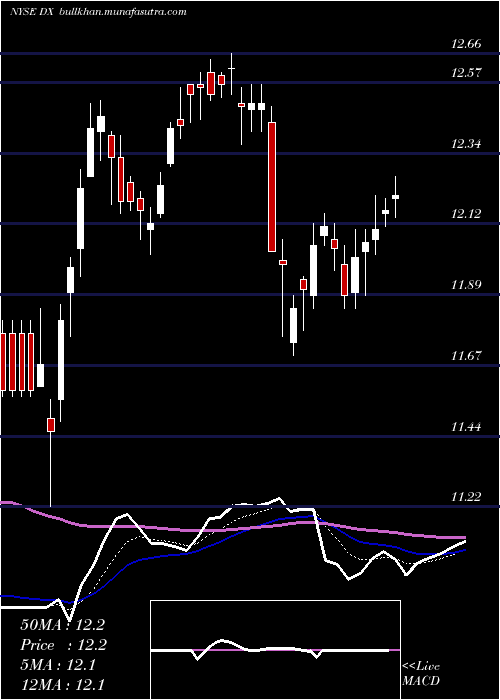The image size is (500, 700).
Task: Click the 11.67 price axis label
Action: pyautogui.click(x=466, y=355)
